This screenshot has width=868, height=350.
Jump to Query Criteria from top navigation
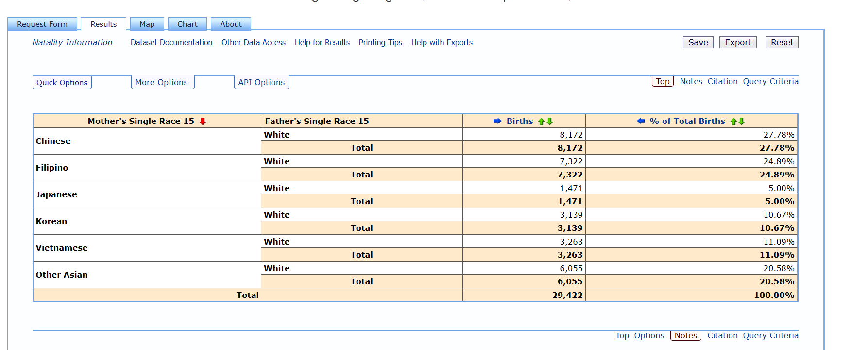pos(770,82)
